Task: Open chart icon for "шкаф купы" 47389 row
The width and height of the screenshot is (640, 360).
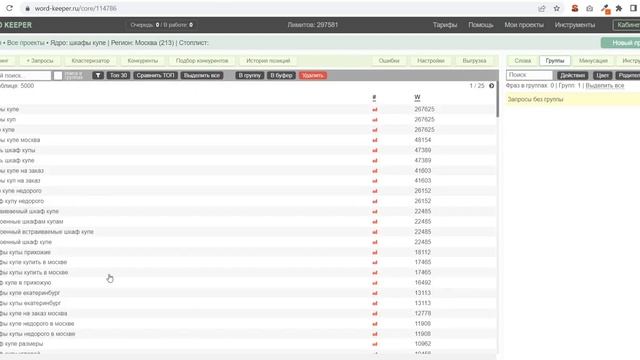Action: [375, 150]
